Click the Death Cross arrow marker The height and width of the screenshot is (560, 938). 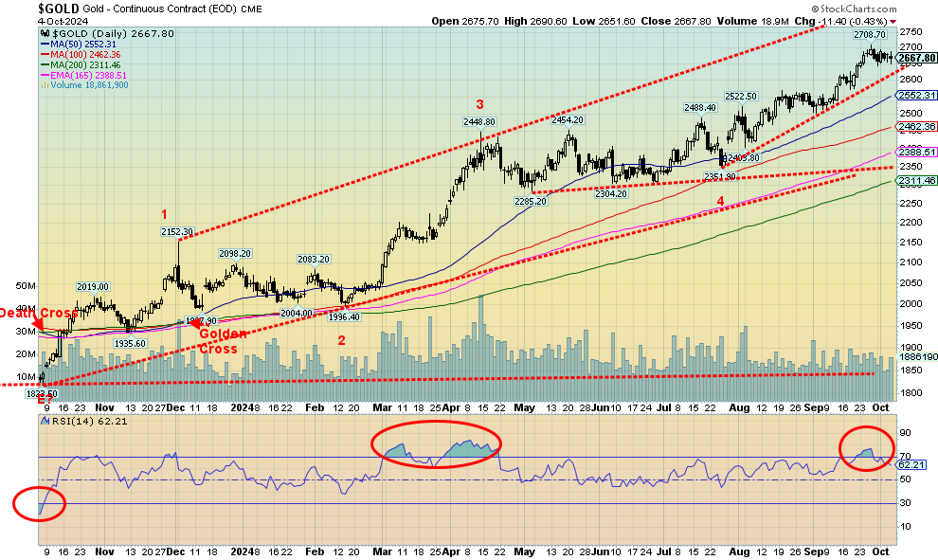pyautogui.click(x=37, y=325)
